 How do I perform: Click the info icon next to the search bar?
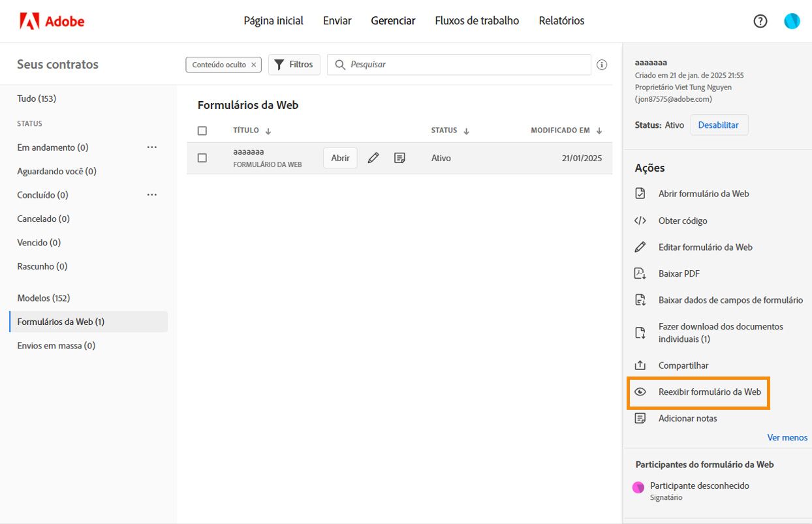click(x=601, y=64)
